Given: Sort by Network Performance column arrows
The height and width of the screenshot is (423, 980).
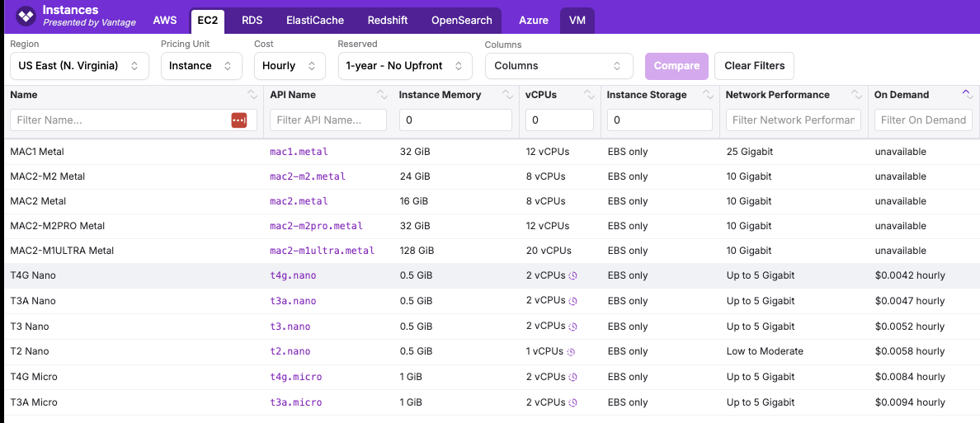Looking at the screenshot, I should coord(856,95).
